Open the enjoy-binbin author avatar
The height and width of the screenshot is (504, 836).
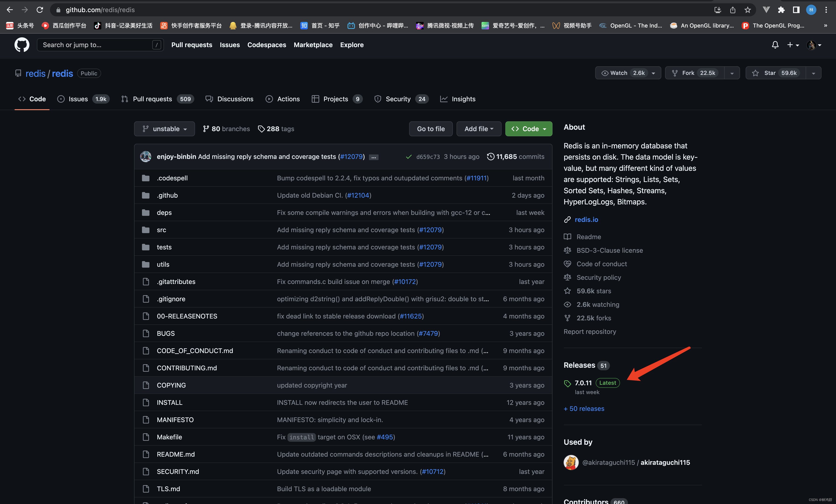click(146, 157)
